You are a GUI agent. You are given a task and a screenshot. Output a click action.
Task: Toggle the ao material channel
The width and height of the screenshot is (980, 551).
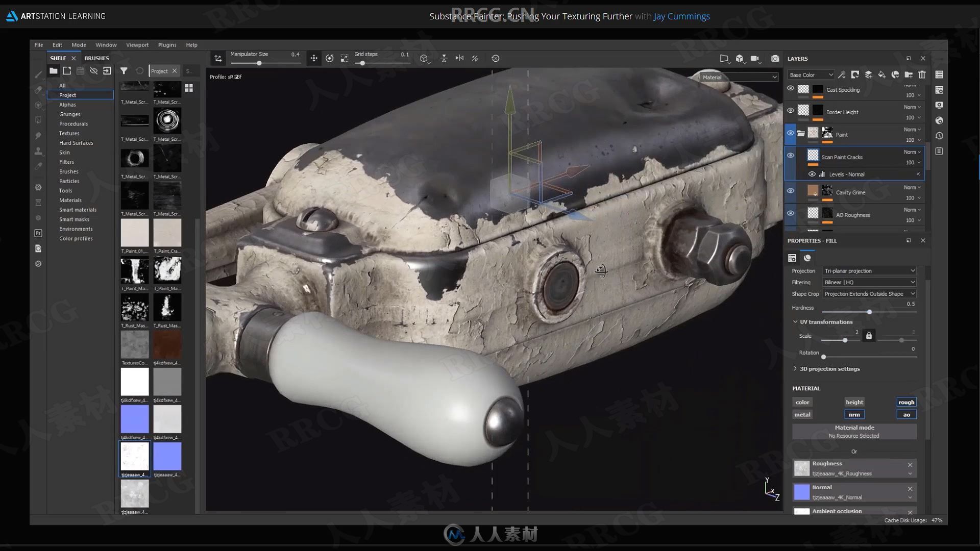(906, 415)
